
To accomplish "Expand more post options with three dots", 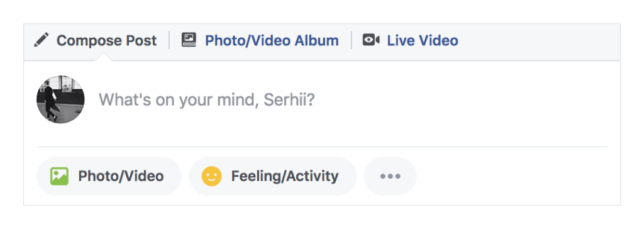I will 390,176.
